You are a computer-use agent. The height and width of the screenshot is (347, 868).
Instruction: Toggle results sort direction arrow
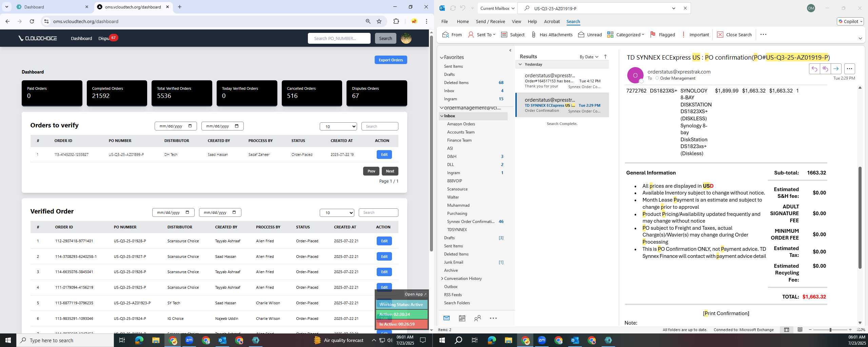click(605, 57)
